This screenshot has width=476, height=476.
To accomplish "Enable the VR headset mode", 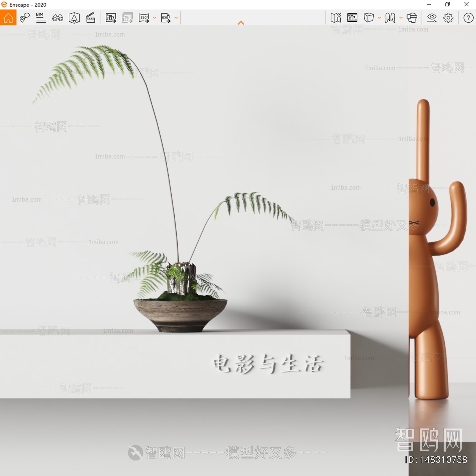I will pyautogui.click(x=412, y=18).
